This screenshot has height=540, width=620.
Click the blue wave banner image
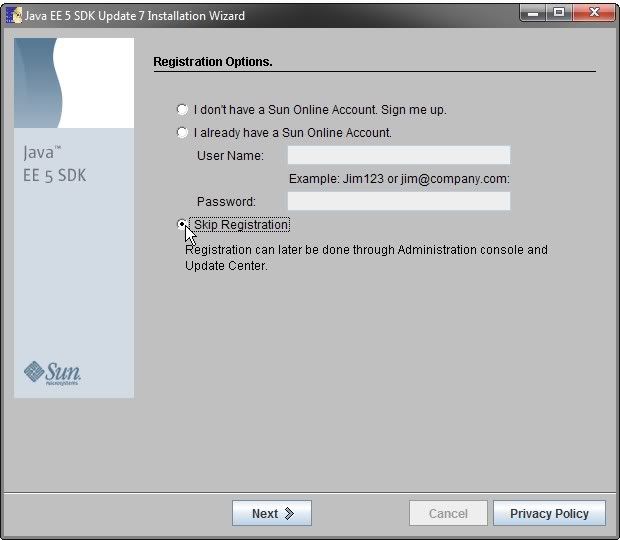click(x=74, y=83)
